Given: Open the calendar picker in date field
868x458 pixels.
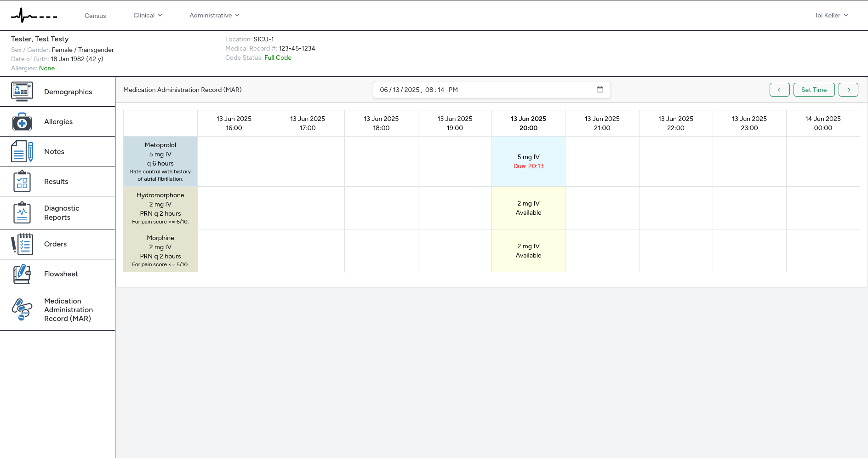Looking at the screenshot, I should (x=600, y=90).
